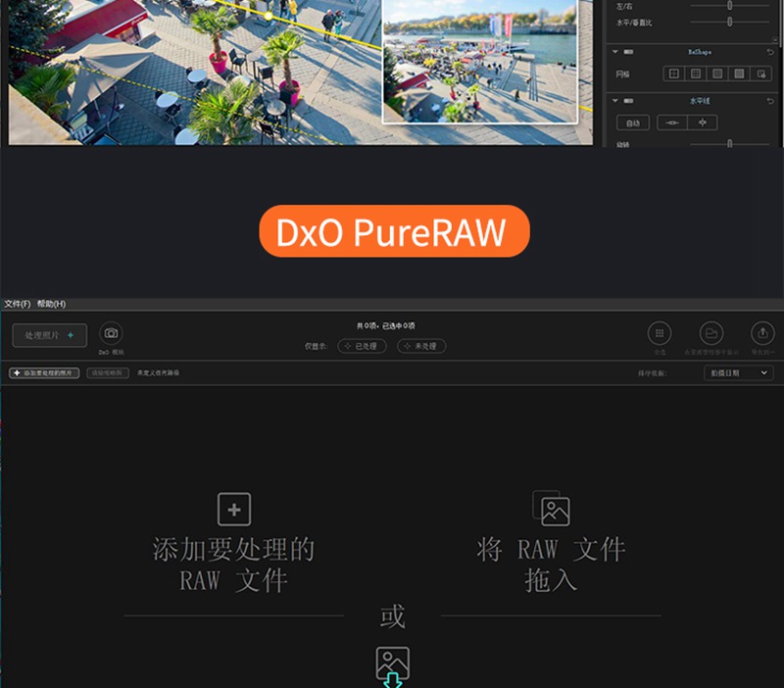Image resolution: width=784 pixels, height=688 pixels.
Task: Toggle the 水平线 panel switch
Action: pos(629,101)
